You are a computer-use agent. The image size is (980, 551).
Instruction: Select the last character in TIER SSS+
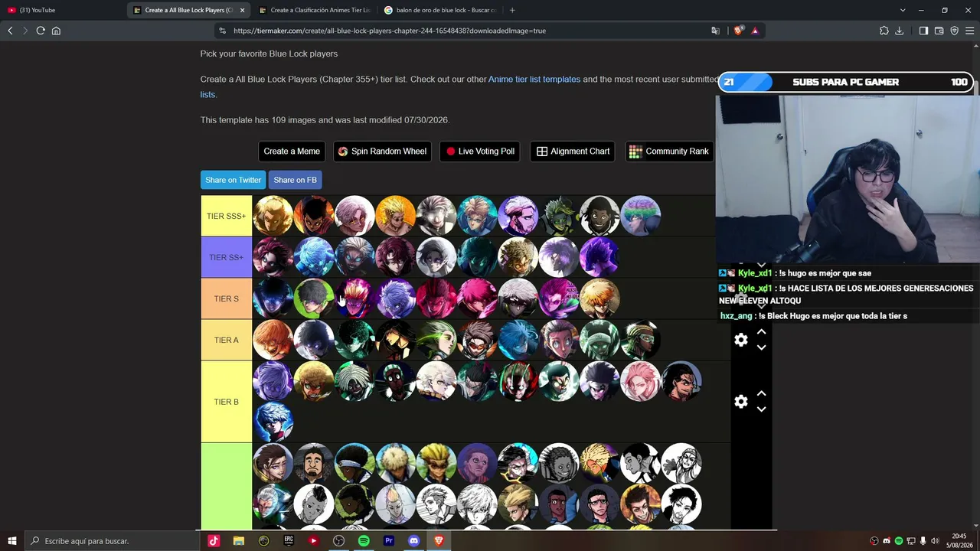(x=641, y=216)
